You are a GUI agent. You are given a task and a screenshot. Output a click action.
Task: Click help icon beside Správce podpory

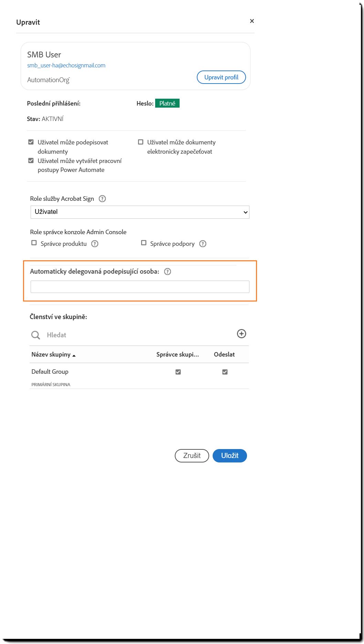click(203, 244)
